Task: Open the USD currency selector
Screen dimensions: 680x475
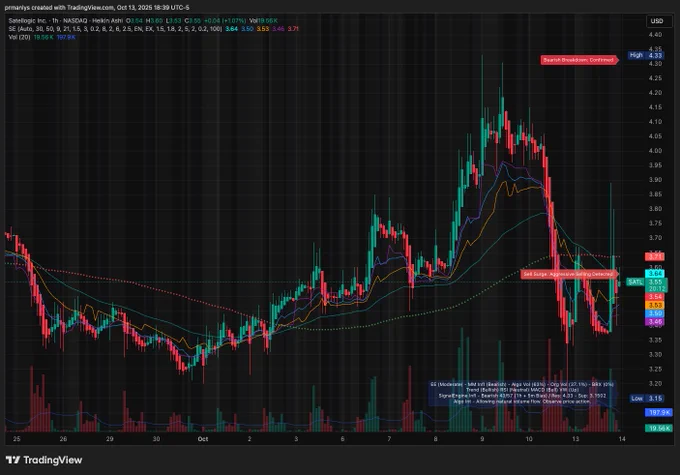Action: [x=657, y=21]
